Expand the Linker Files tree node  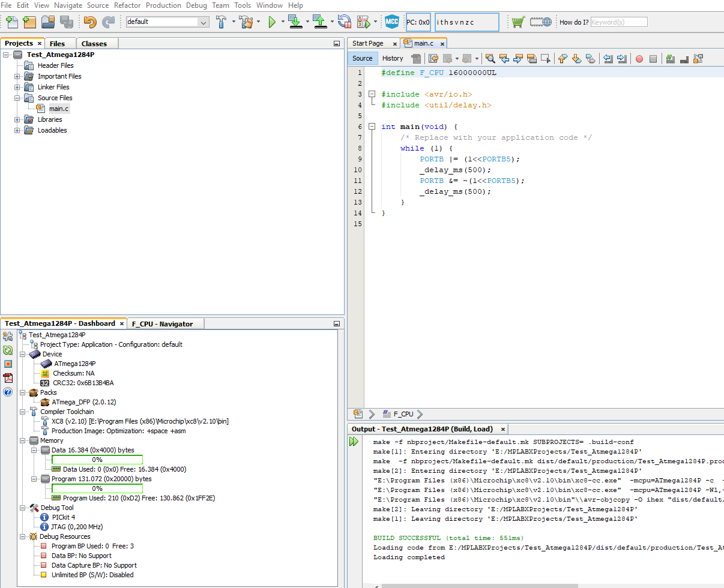point(17,87)
